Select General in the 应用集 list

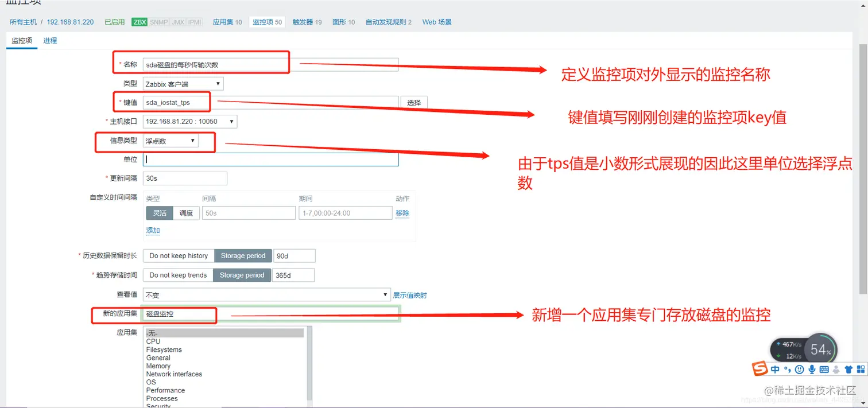click(x=224, y=358)
